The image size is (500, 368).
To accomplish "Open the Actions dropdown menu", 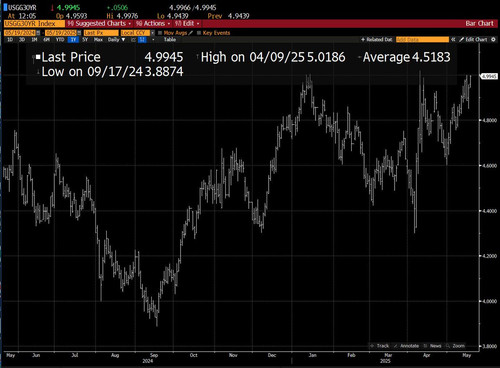I will (153, 23).
